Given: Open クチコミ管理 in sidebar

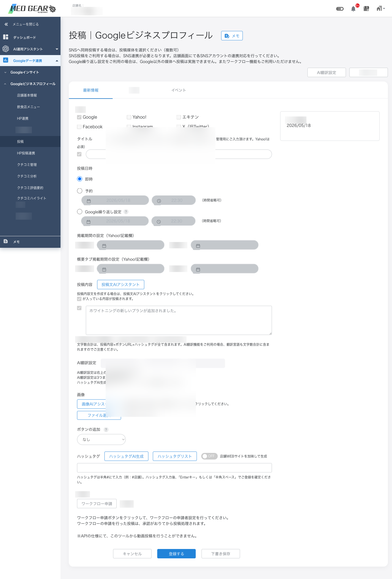Looking at the screenshot, I should (x=27, y=165).
